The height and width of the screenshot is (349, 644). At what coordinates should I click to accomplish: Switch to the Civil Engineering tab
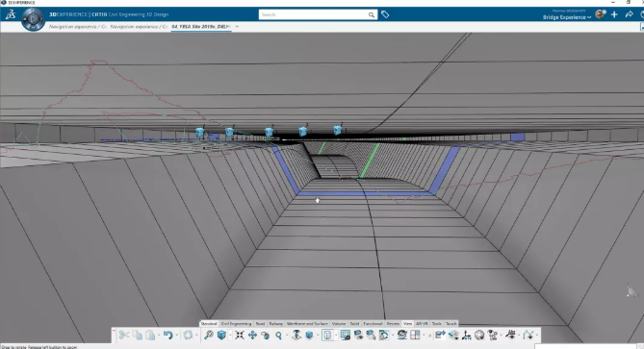point(236,324)
